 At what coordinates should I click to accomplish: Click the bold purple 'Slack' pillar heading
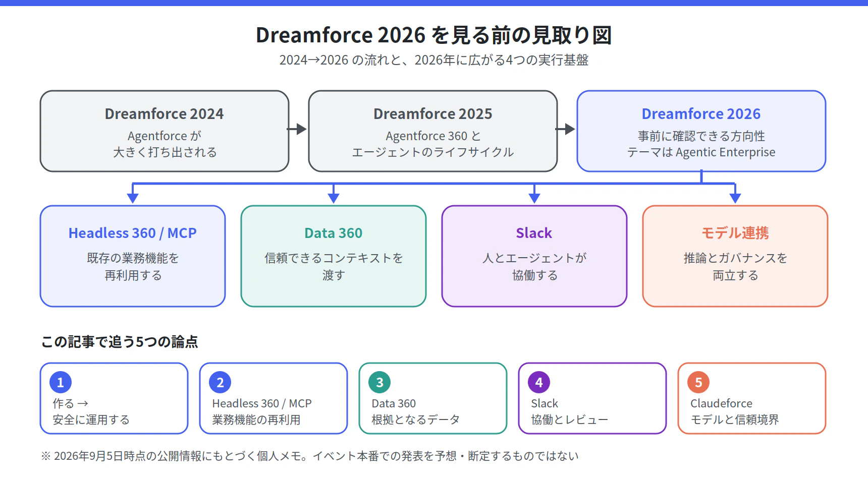[x=534, y=233]
